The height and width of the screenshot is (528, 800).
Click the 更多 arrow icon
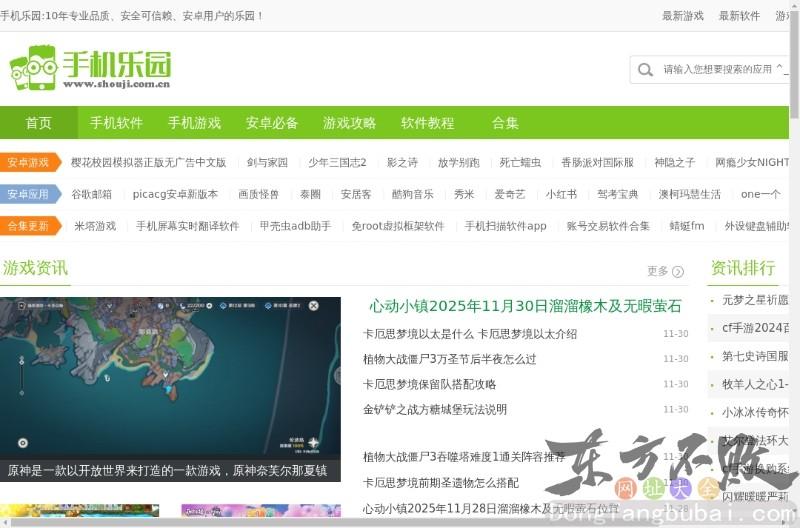[678, 271]
